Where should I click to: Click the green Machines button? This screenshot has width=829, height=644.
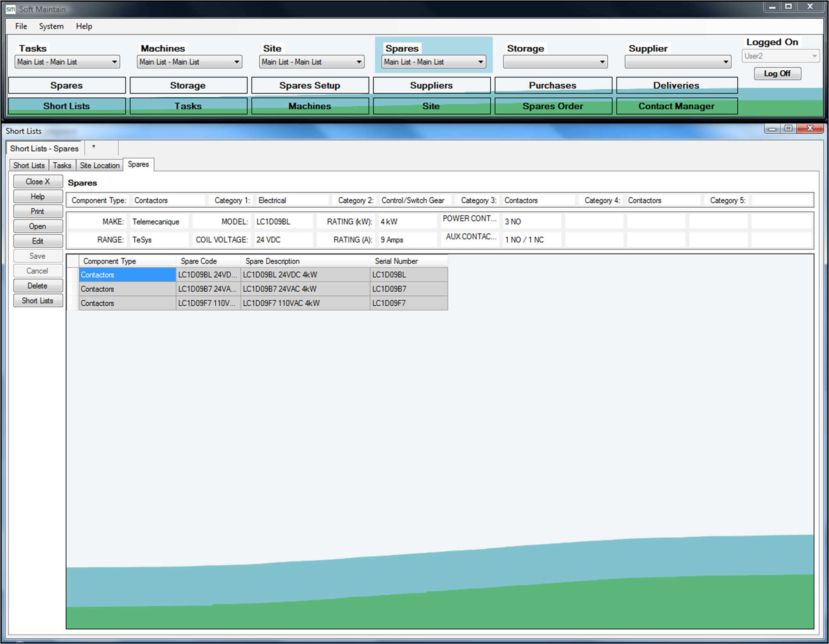[x=310, y=106]
